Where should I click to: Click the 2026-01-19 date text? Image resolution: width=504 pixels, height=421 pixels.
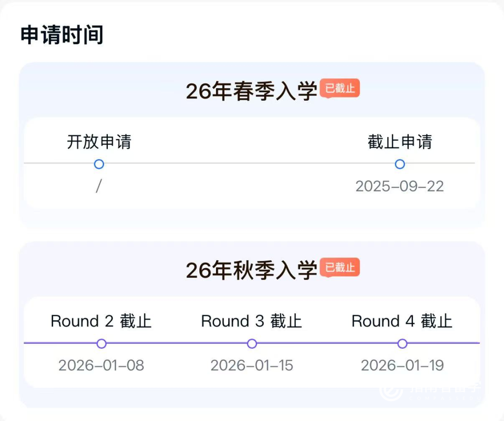pyautogui.click(x=402, y=366)
